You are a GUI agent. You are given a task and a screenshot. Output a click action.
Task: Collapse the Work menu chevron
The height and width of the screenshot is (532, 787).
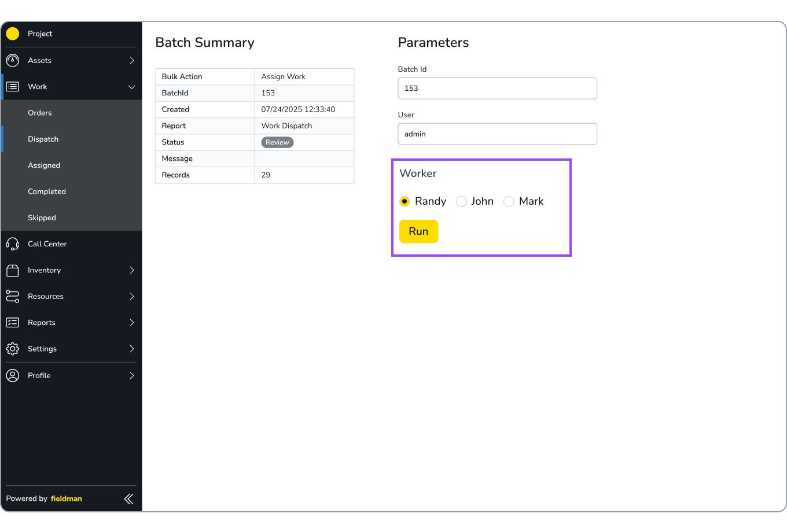point(132,87)
